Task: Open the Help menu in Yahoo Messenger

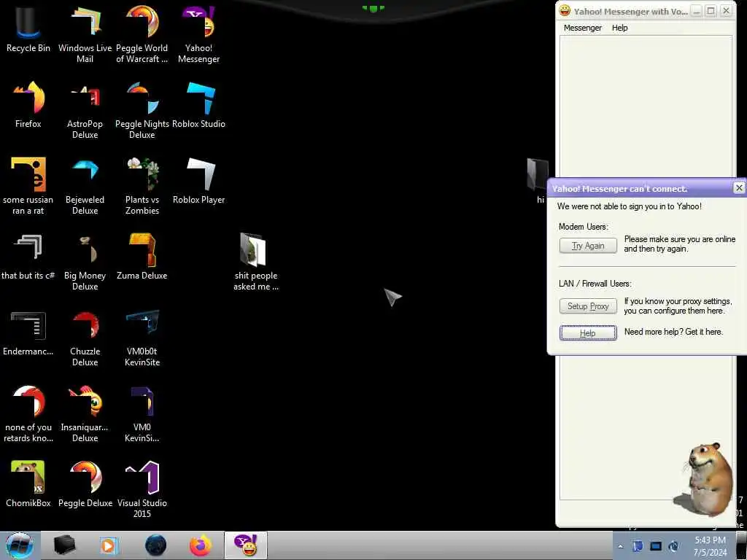Action: point(619,28)
